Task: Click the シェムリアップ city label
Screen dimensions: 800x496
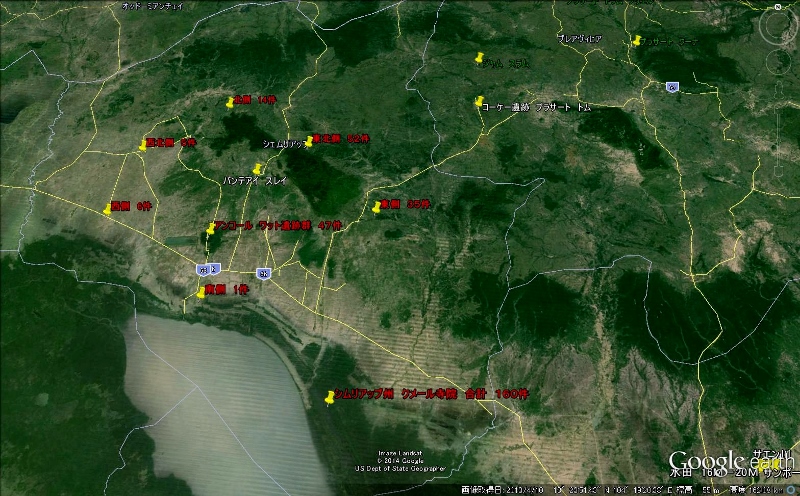Action: pyautogui.click(x=283, y=143)
